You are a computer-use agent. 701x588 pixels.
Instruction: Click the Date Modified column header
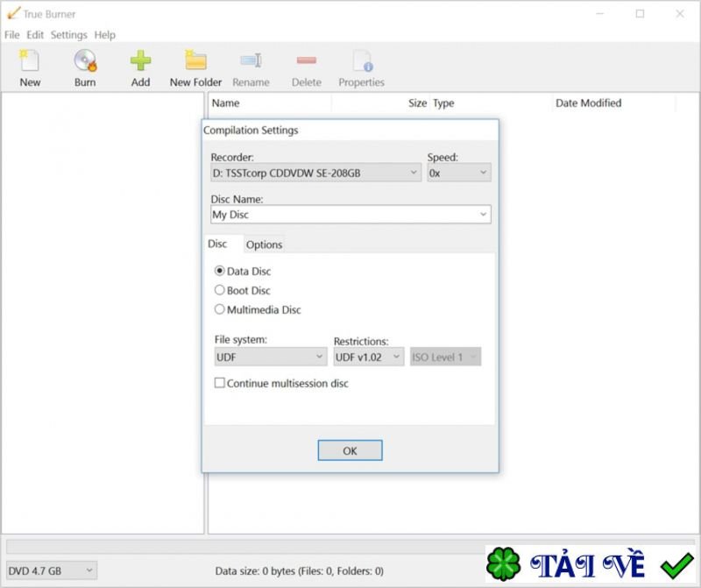(x=614, y=103)
